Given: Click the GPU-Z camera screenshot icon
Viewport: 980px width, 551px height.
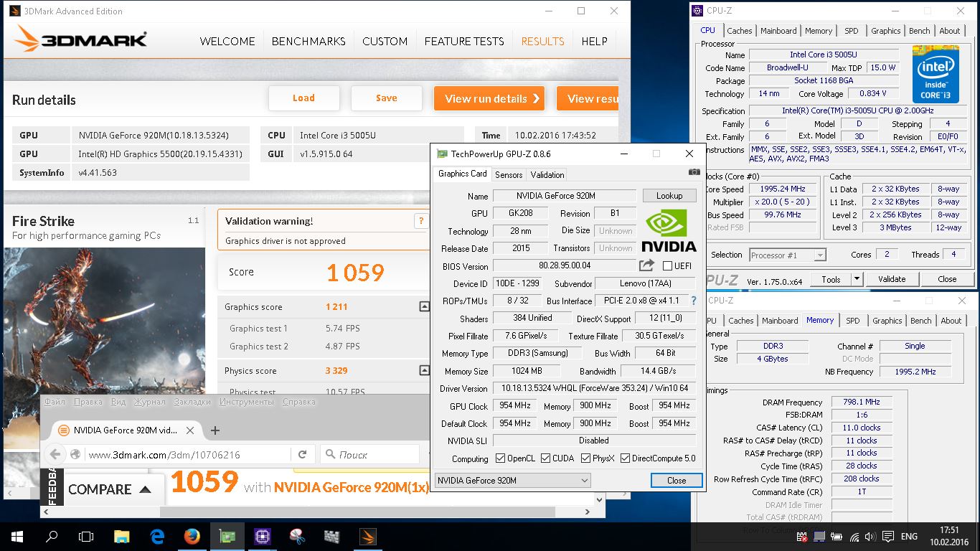Looking at the screenshot, I should 694,172.
